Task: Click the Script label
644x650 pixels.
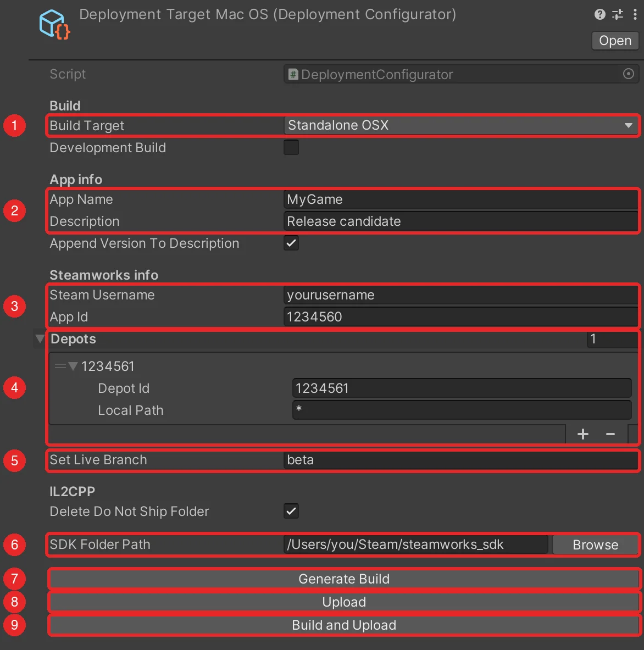Action: pos(68,74)
